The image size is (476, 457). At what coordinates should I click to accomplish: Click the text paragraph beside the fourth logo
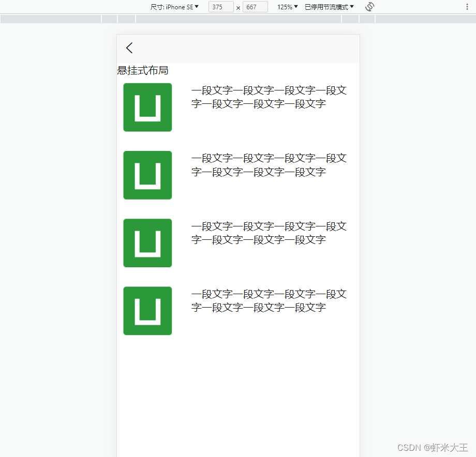pos(269,300)
